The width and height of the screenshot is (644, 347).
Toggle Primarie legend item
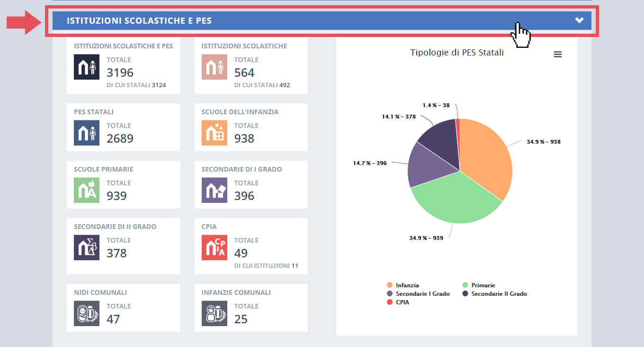[x=478, y=285]
